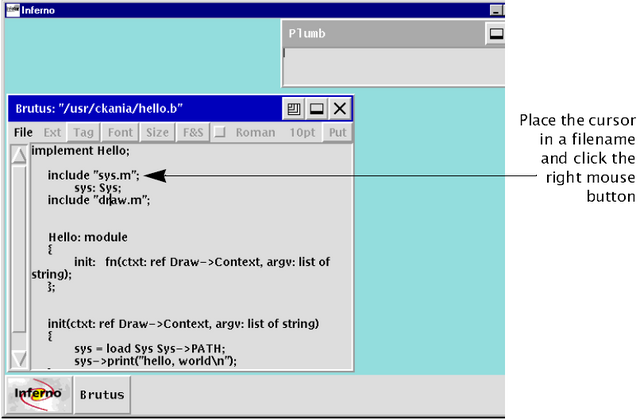Click the F&S button in Brutus toolbar
The image size is (640, 420).
(x=193, y=133)
